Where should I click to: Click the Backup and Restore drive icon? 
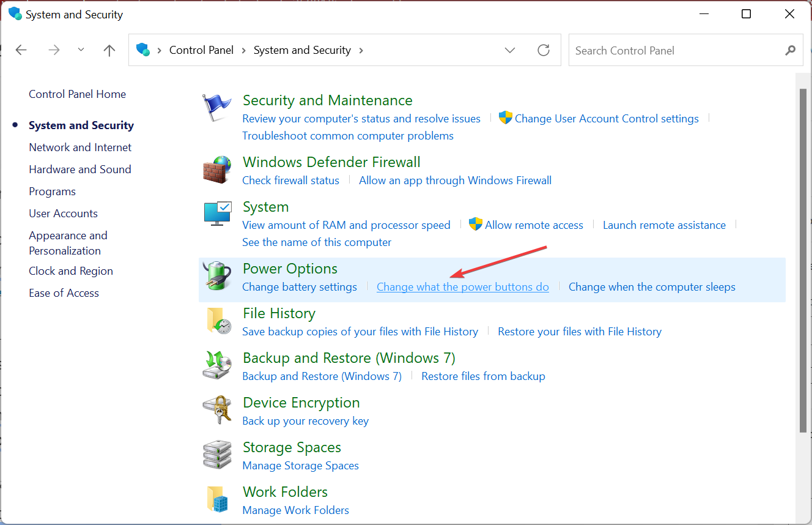[217, 365]
